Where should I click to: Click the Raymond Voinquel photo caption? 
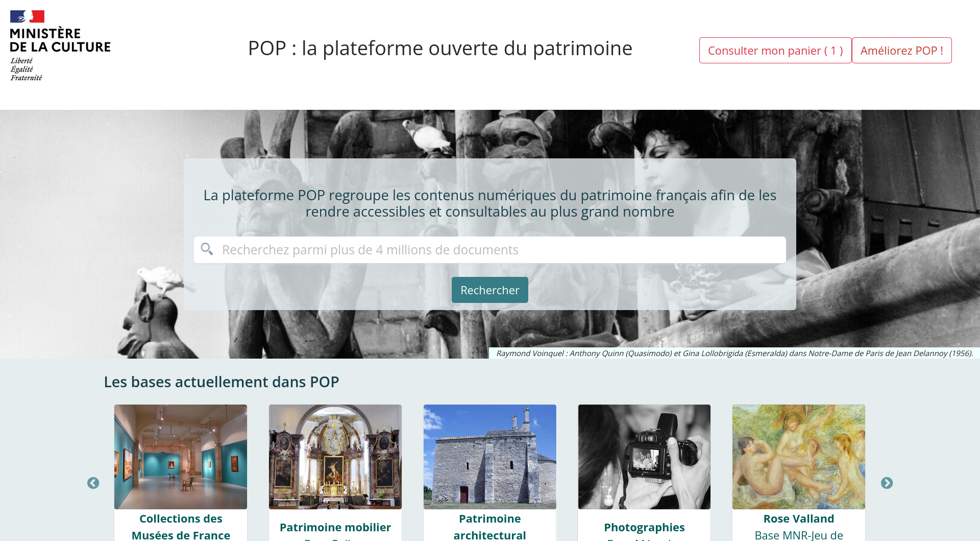pyautogui.click(x=734, y=353)
